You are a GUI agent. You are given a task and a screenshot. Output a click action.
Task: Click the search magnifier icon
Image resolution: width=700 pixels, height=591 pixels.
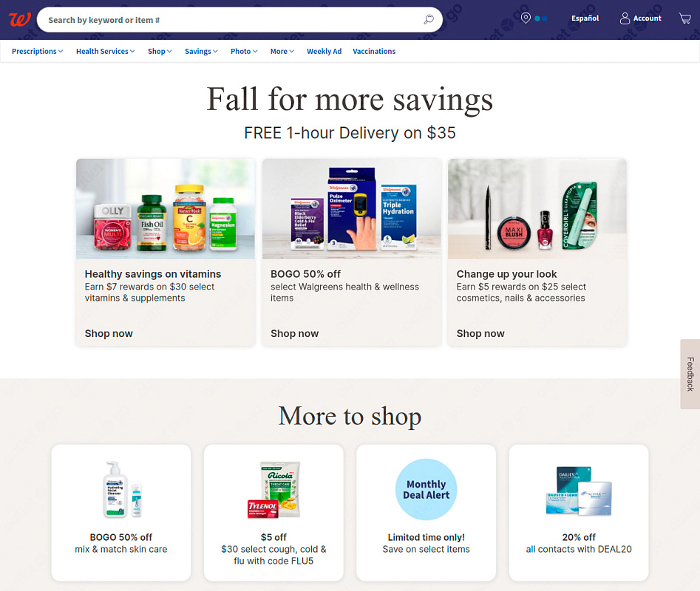[x=429, y=19]
